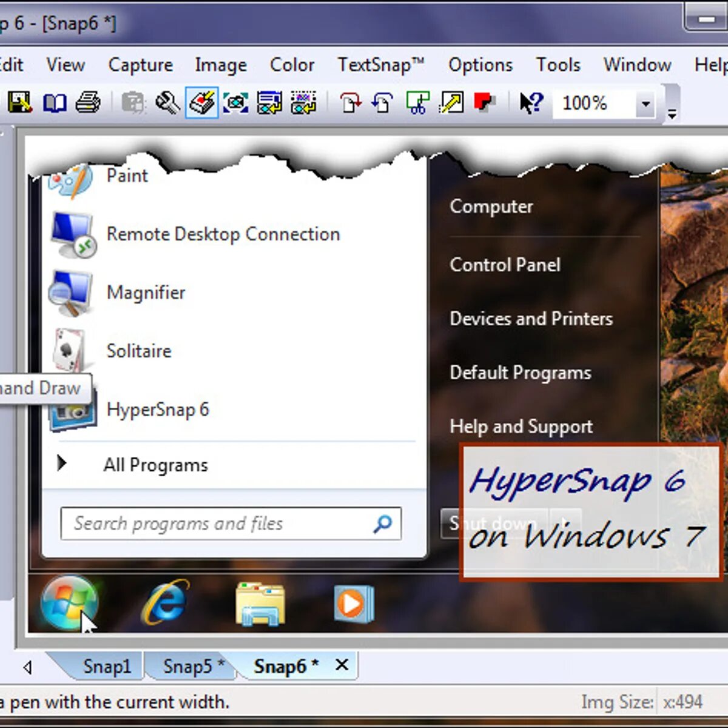Switch to the Snap1 tab
728x728 pixels.
(x=107, y=666)
